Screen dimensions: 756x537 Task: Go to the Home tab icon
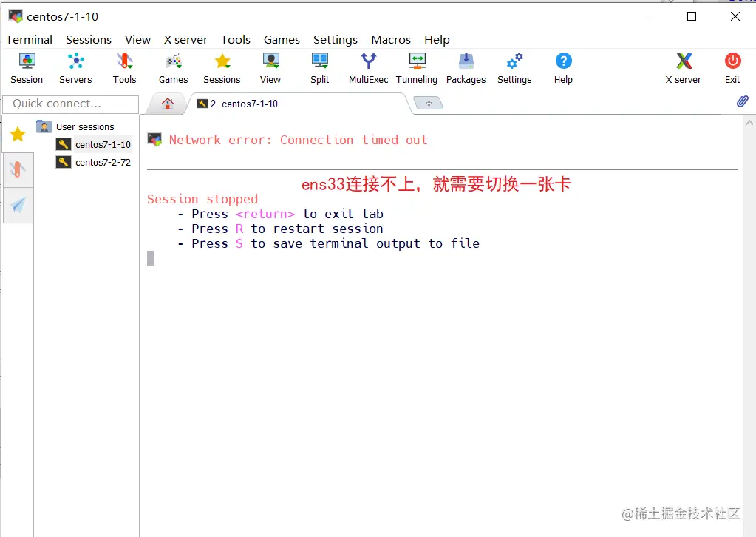167,104
